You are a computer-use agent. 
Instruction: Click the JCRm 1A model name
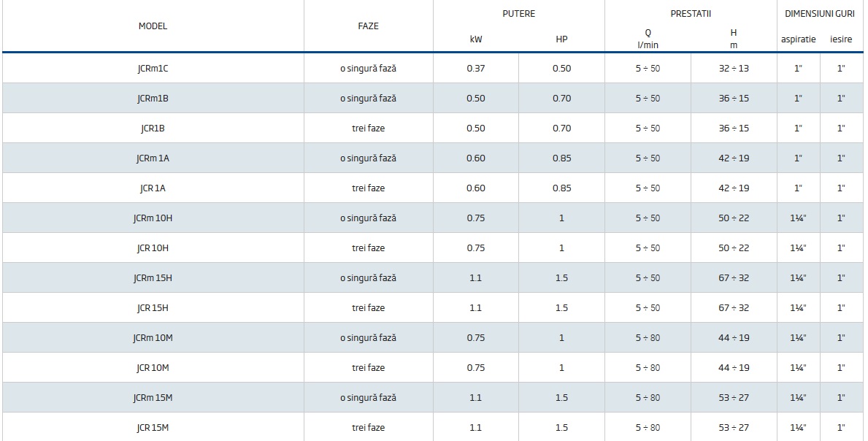point(153,158)
